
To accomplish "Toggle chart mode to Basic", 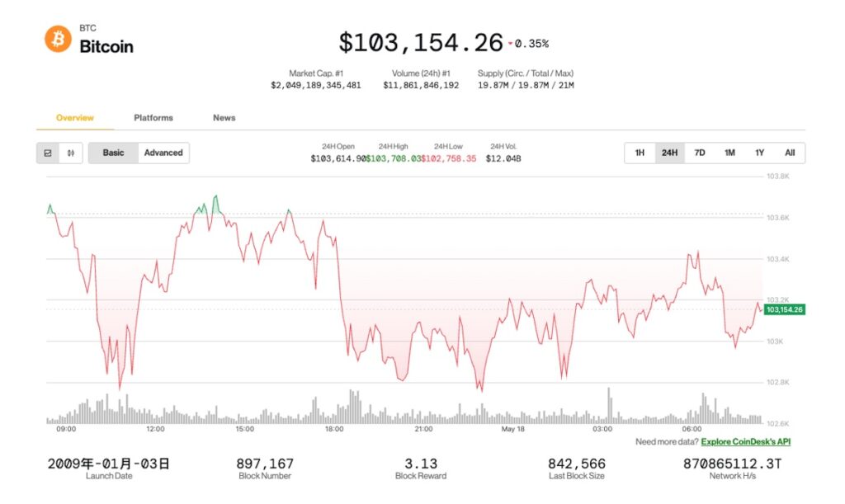I will pyautogui.click(x=113, y=153).
